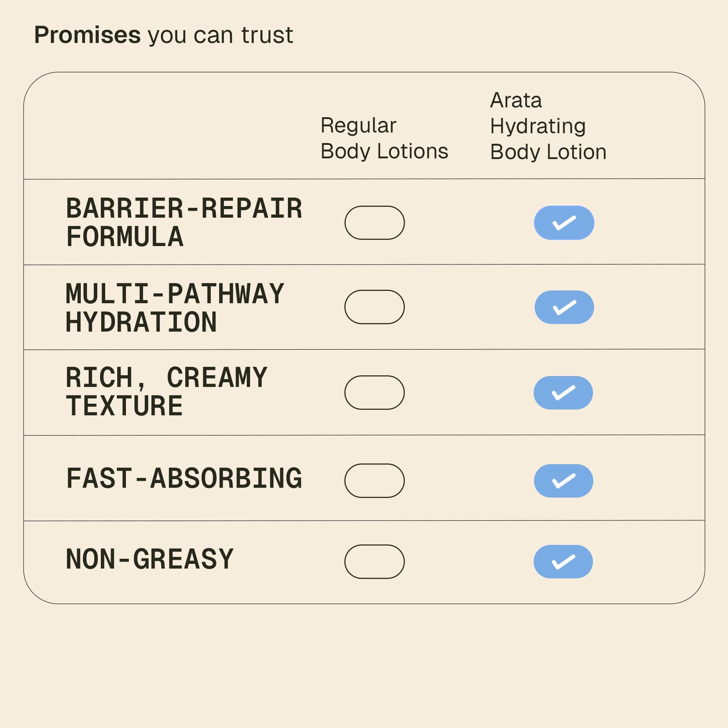The height and width of the screenshot is (728, 728).
Task: Click the blue checkmark for Barrier-Repair Formula
Action: (x=564, y=223)
